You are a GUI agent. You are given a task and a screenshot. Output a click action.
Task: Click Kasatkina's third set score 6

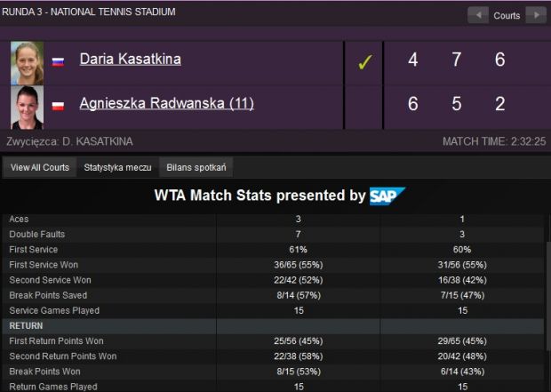(x=500, y=60)
